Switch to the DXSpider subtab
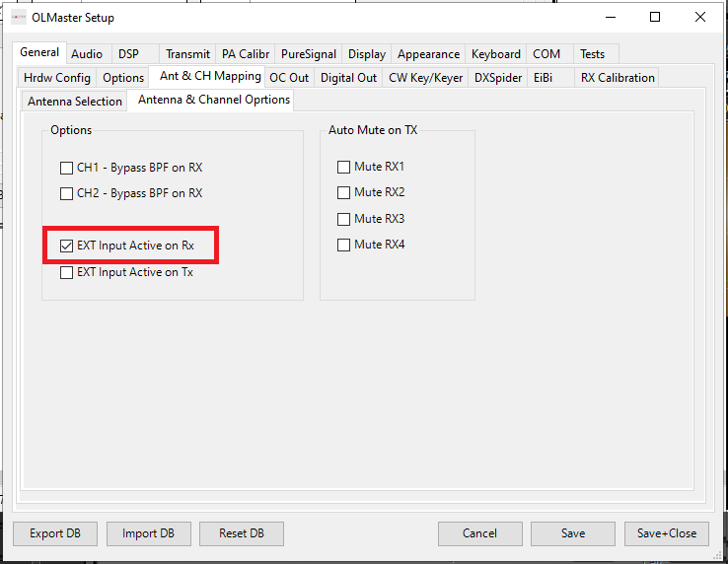The width and height of the screenshot is (728, 564). 498,78
